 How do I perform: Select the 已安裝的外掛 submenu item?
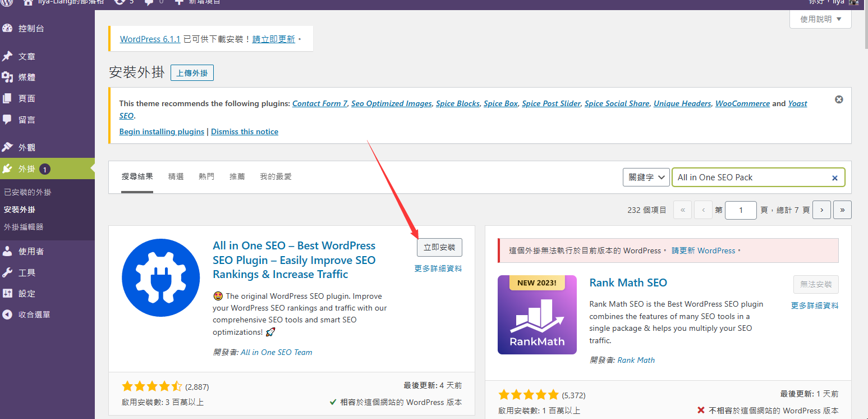click(x=27, y=192)
